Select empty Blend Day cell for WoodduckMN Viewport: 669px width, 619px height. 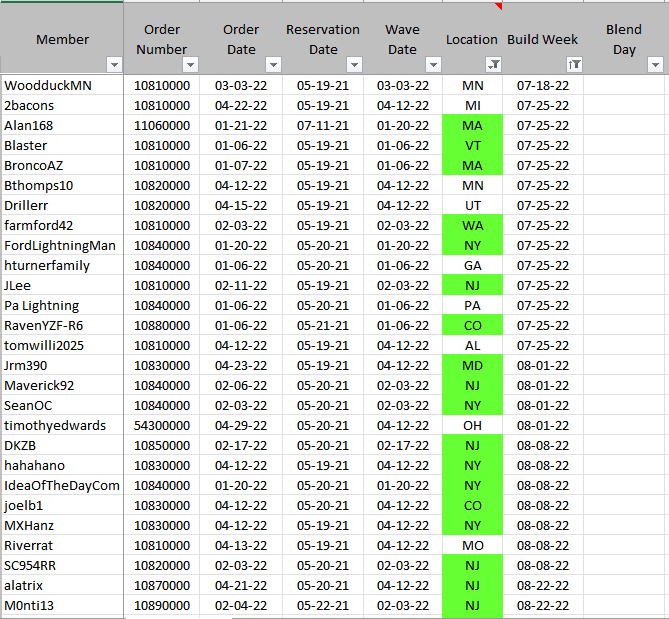pos(625,86)
